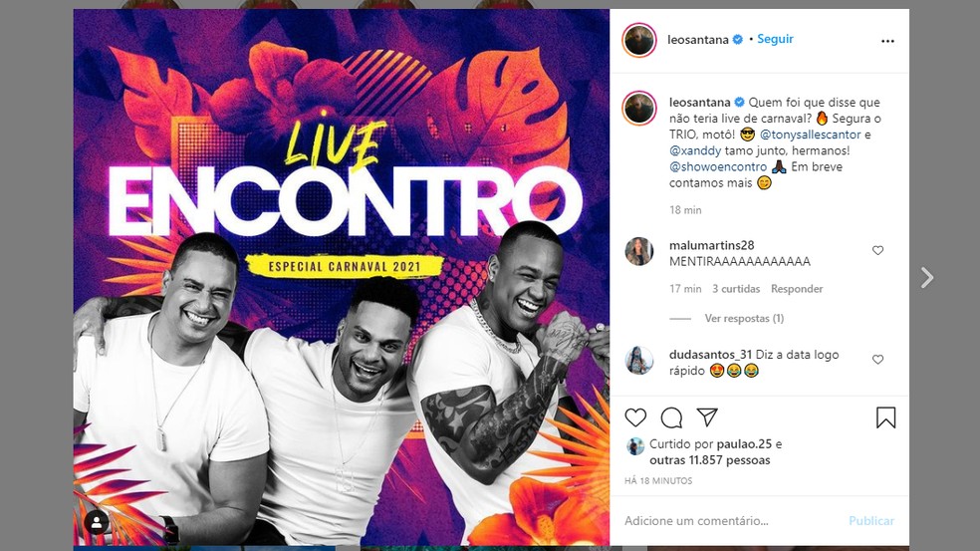
Task: Share post via paper plane icon
Action: tap(707, 417)
